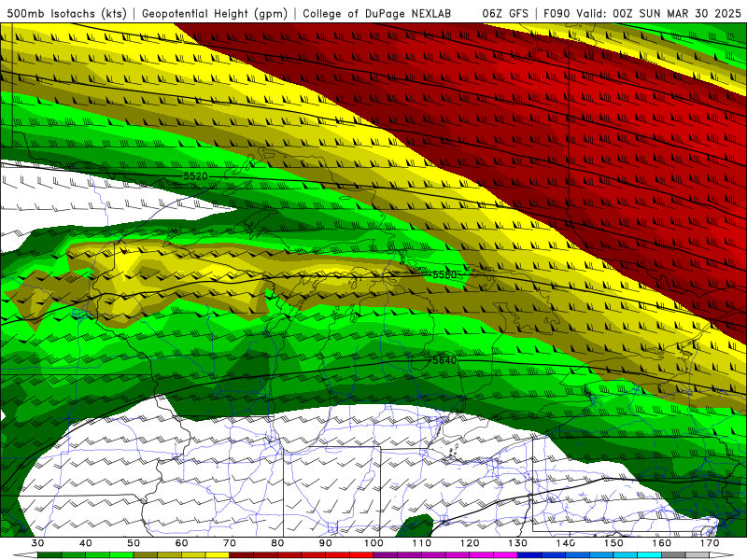Click the 170 tick label on the color scale
Viewport: 747px width, 560px height.
click(710, 543)
